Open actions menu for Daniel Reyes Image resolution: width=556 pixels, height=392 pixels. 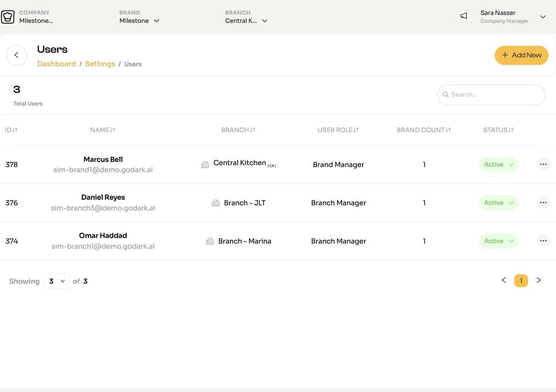click(x=543, y=203)
